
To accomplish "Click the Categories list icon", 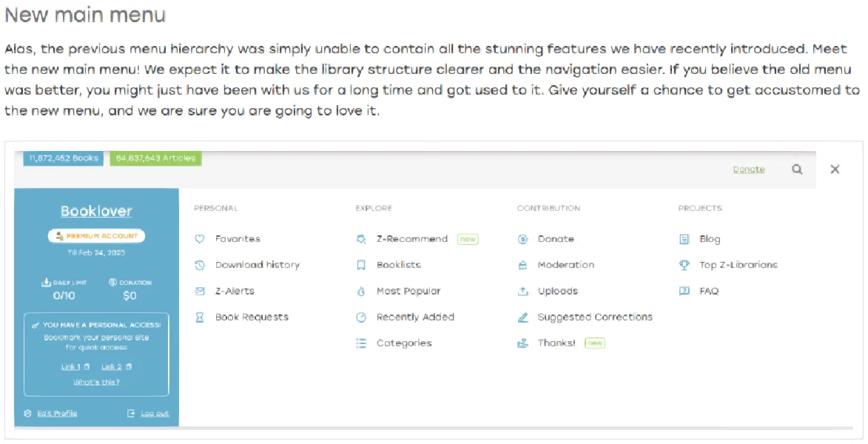I will click(x=361, y=343).
